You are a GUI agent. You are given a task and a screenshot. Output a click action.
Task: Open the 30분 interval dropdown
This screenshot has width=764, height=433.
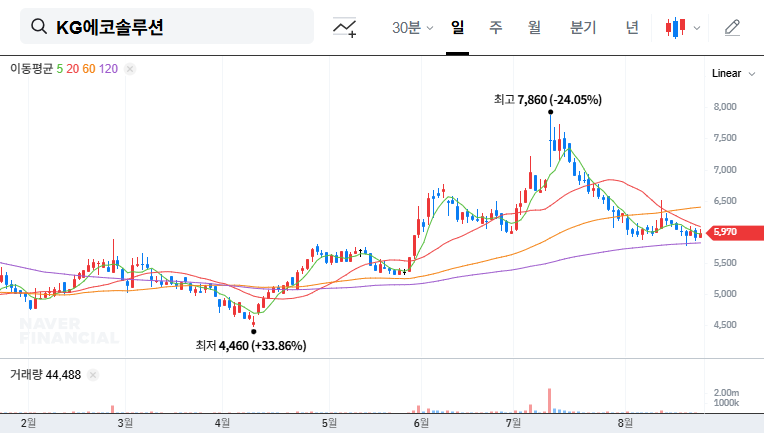click(413, 27)
